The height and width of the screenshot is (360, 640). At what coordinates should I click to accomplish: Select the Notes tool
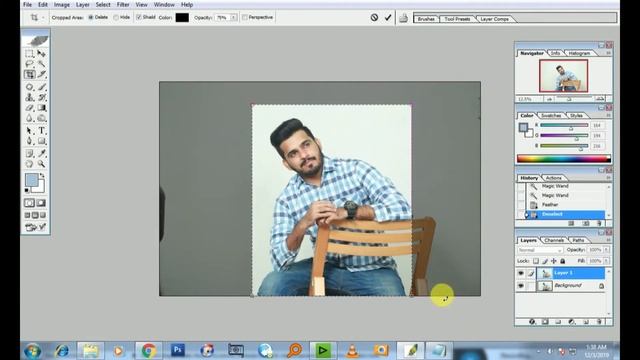coord(29,153)
